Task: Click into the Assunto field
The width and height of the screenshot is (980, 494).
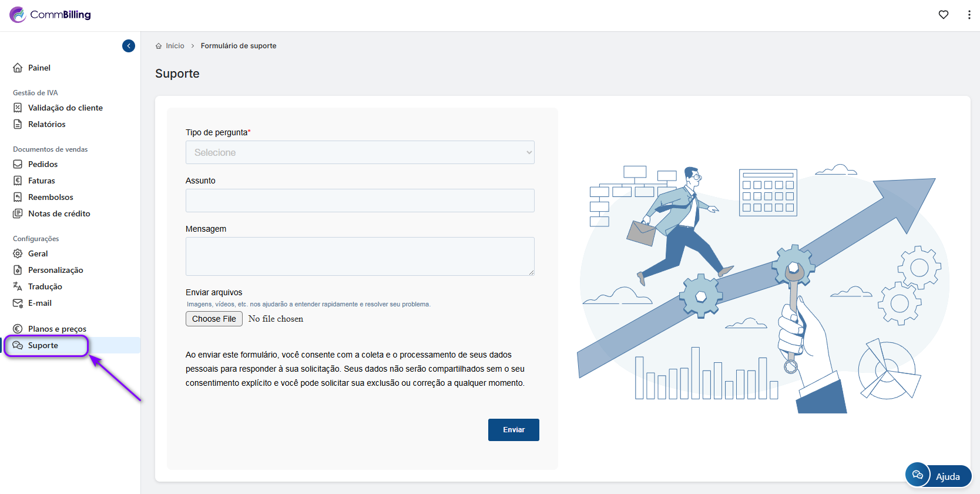Action: coord(360,201)
